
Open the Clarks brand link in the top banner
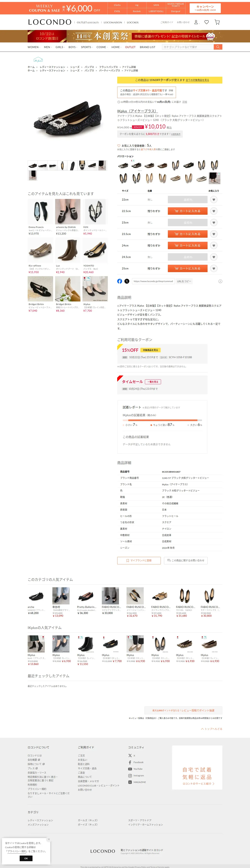point(117,5)
